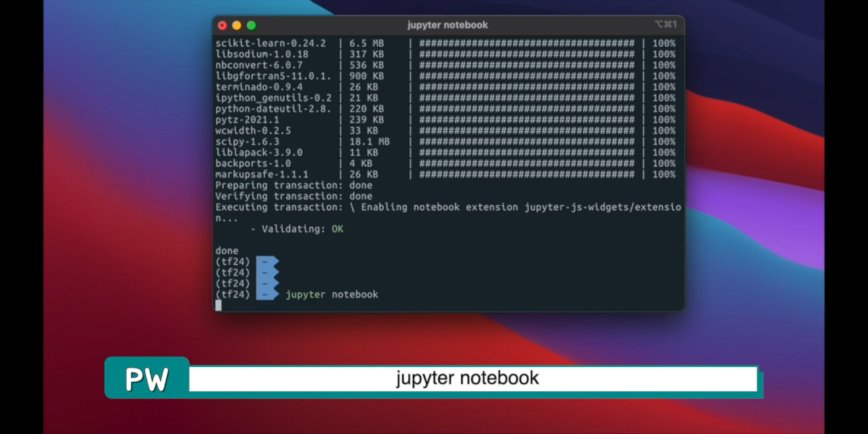Viewport: 868px width, 434px height.
Task: Click the 'pytz-2021.1' package name
Action: 248,119
